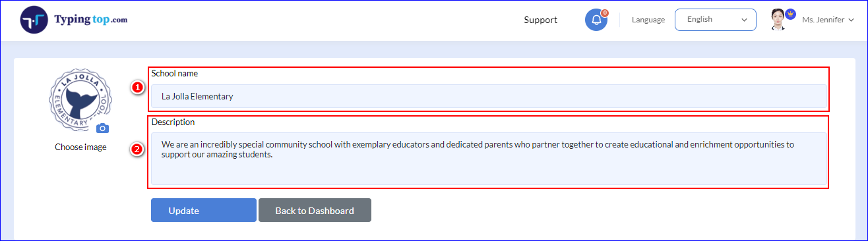This screenshot has height=241, width=868.
Task: Open the Support page
Action: click(541, 20)
